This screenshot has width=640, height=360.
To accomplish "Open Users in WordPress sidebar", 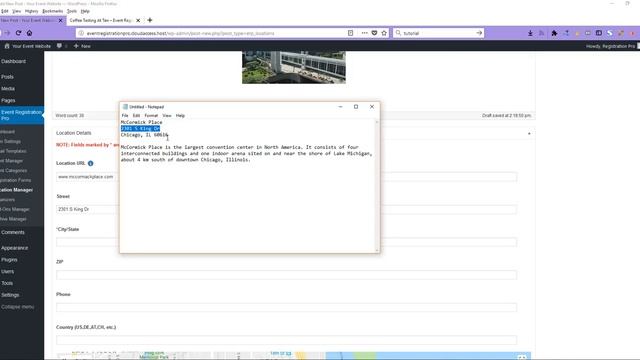I will pos(7,271).
